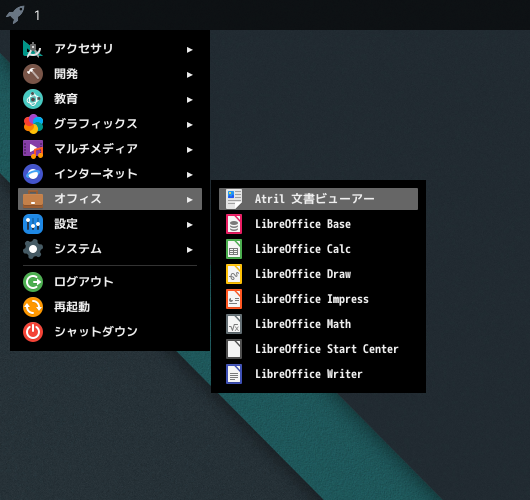
Task: Expand the 設定 submenu arrow
Action: 190,225
